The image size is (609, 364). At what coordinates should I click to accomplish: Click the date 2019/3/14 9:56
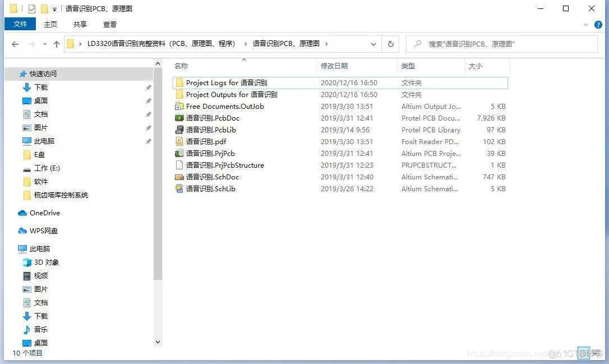click(345, 130)
